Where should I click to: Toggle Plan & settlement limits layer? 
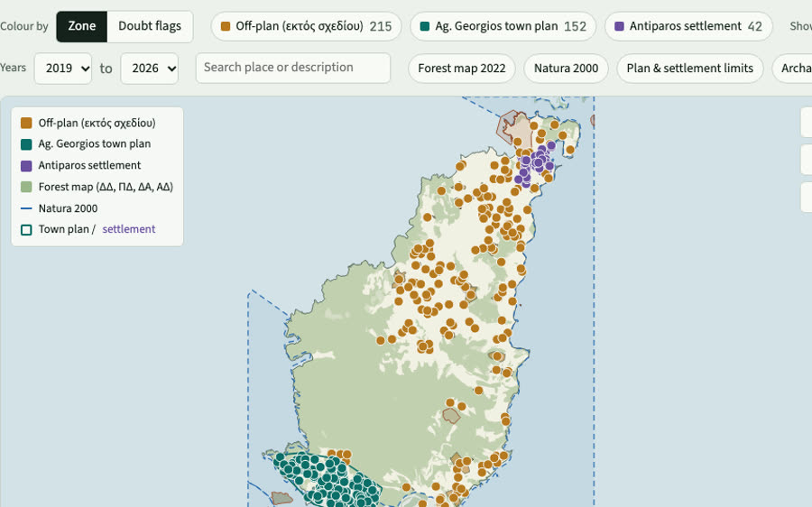[690, 69]
